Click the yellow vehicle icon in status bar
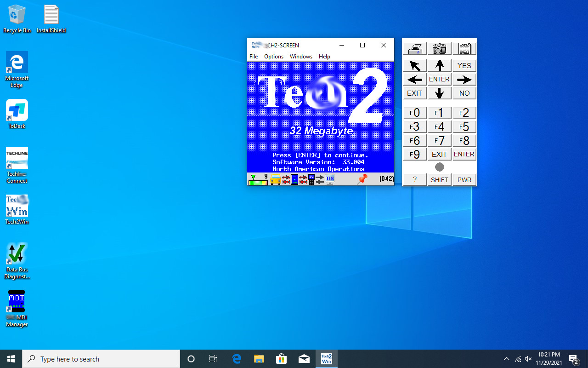Screen dimensions: 588x368 pyautogui.click(x=276, y=179)
